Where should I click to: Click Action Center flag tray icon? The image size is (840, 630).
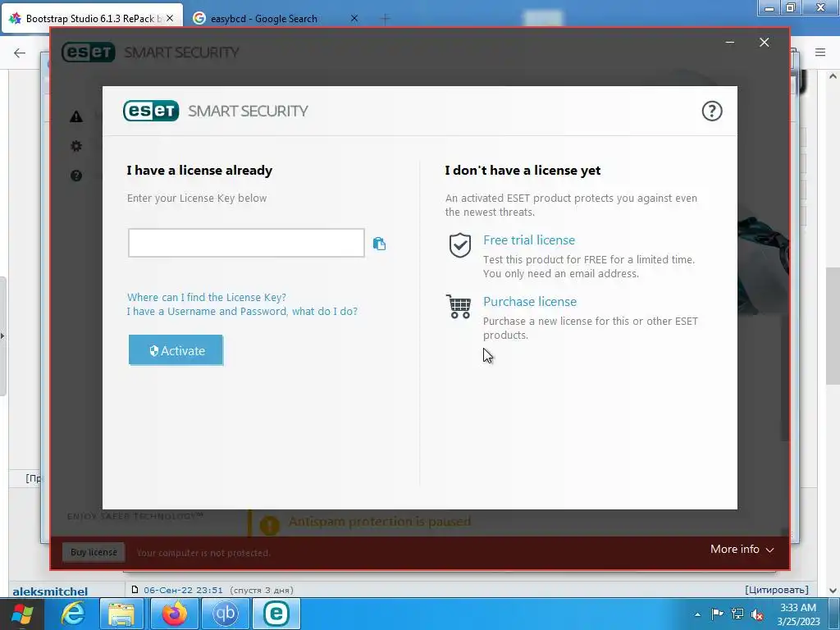pos(717,614)
